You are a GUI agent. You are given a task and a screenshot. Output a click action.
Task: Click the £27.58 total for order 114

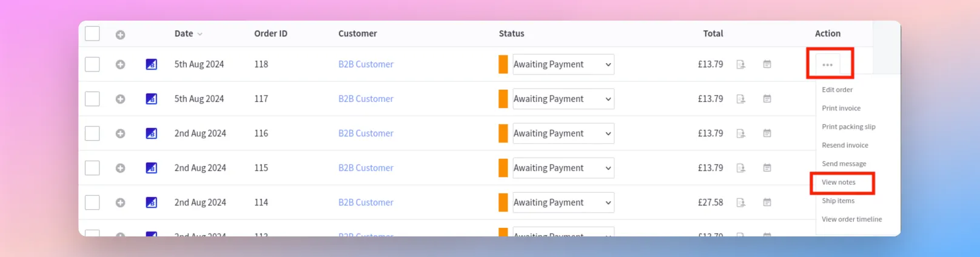point(710,202)
